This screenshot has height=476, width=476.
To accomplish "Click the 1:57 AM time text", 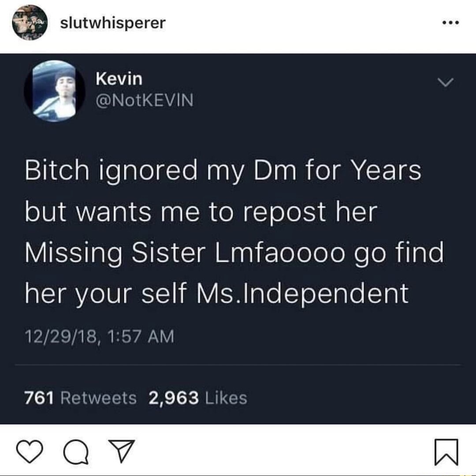I will point(141,336).
